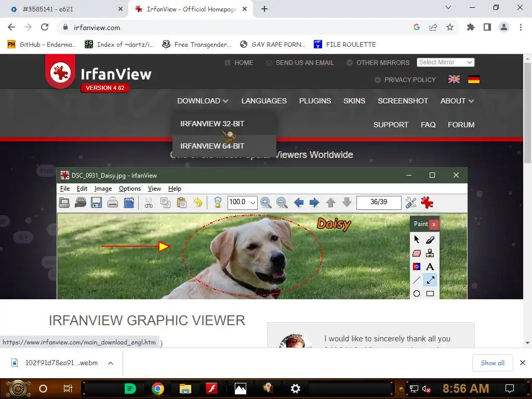The image size is (532, 399).
Task: Go back to the previous page
Action: pyautogui.click(x=11, y=27)
